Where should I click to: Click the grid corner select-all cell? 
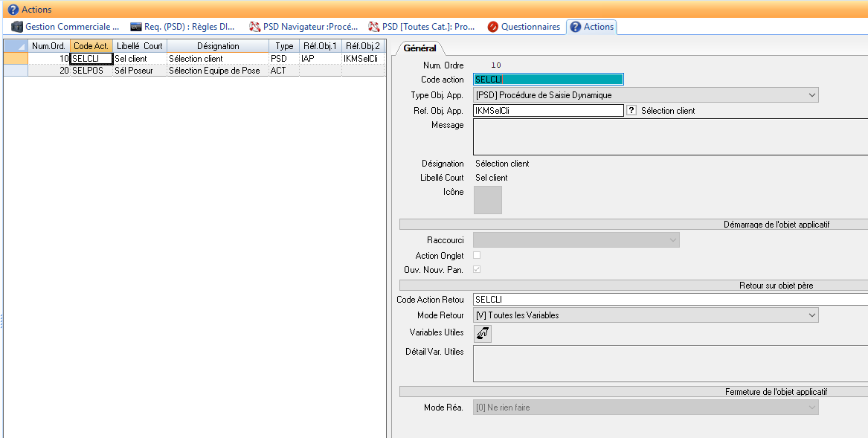pos(16,46)
